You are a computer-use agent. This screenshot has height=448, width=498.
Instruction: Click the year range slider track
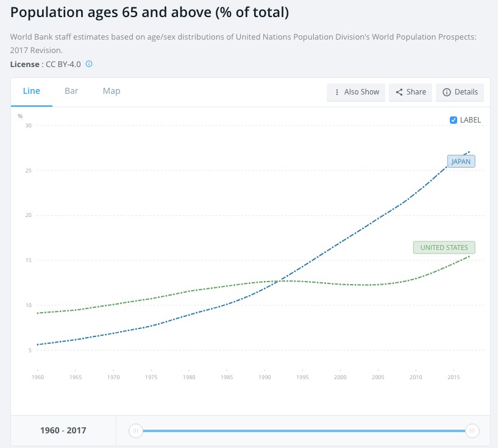304,430
